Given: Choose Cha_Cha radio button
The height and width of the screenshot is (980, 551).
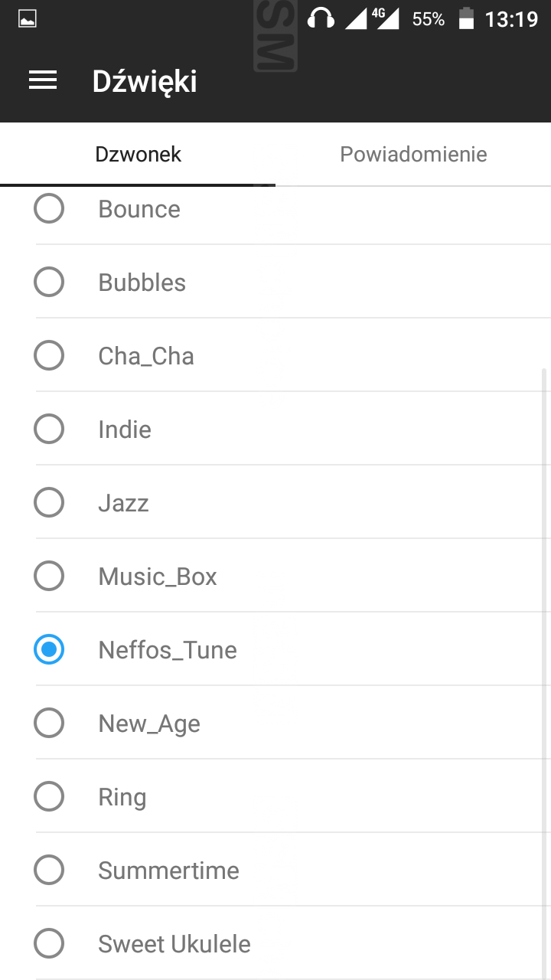Looking at the screenshot, I should click(x=49, y=355).
